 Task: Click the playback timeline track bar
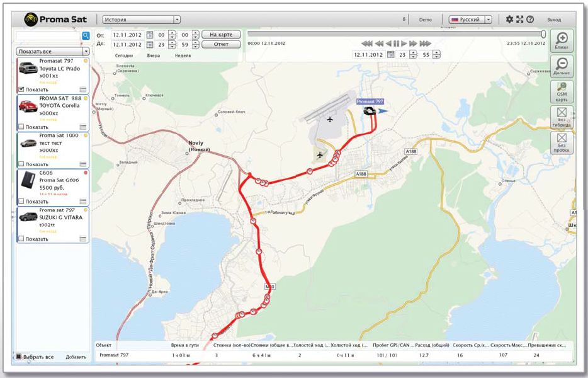coord(395,34)
